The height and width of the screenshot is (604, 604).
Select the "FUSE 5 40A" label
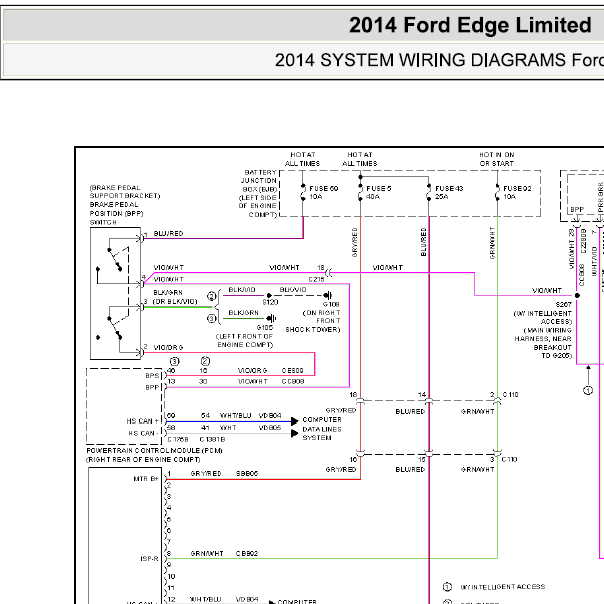tap(378, 193)
